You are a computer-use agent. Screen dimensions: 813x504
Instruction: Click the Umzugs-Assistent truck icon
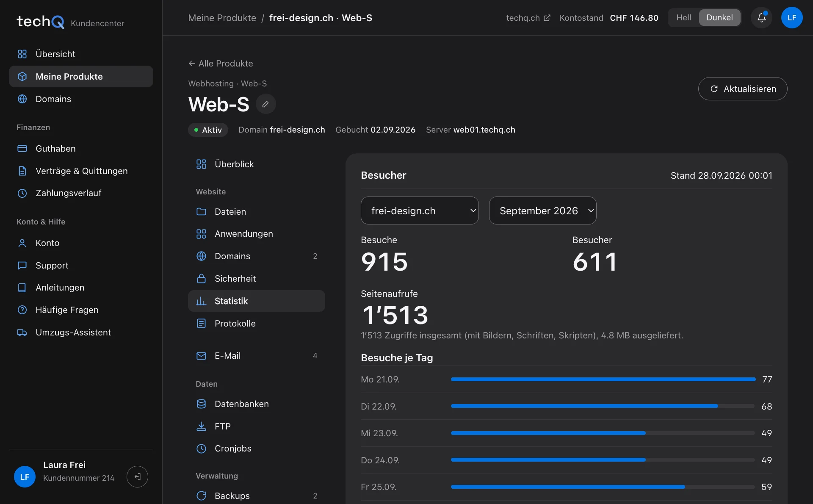[22, 332]
